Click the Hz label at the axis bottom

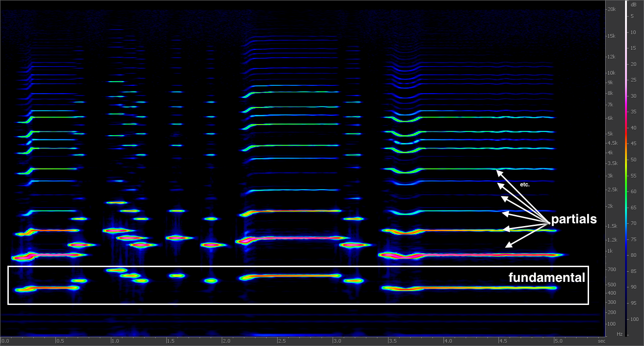(x=620, y=334)
